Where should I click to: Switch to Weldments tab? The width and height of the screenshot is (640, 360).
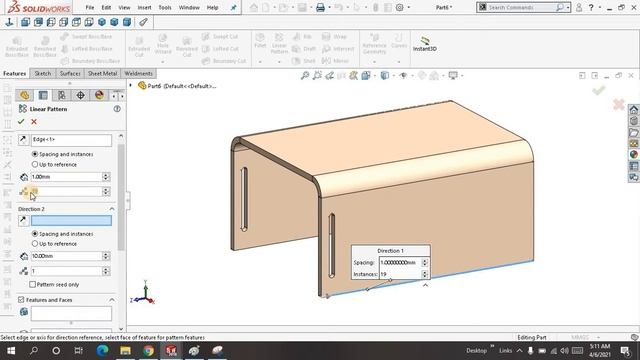point(138,73)
